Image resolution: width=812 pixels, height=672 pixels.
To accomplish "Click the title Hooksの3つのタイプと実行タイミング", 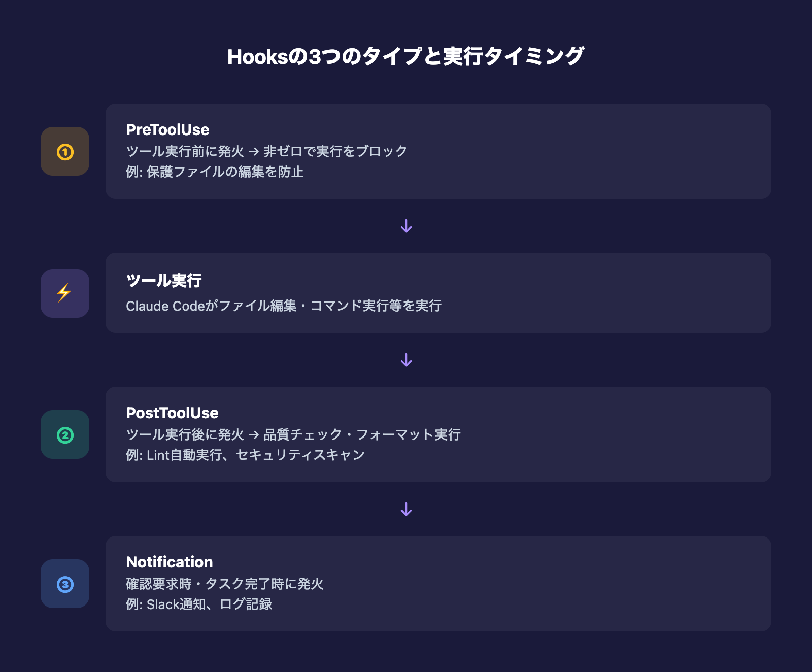I will pos(405,56).
